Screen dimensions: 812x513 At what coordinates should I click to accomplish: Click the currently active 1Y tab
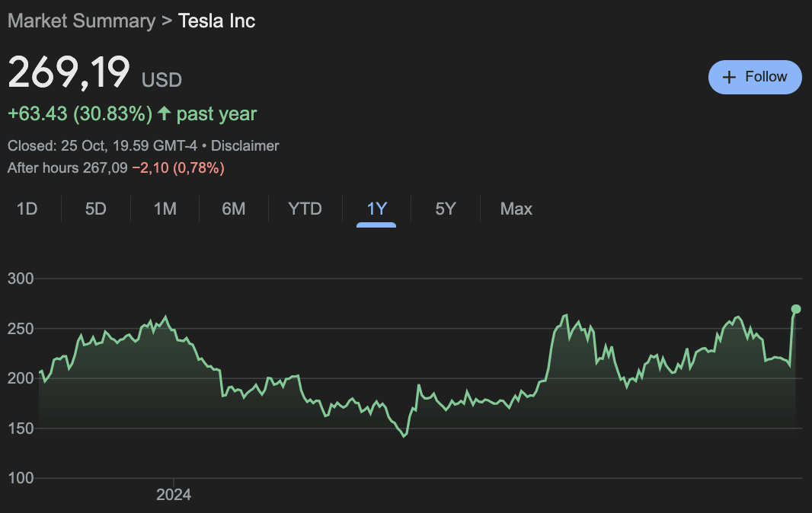tap(375, 209)
